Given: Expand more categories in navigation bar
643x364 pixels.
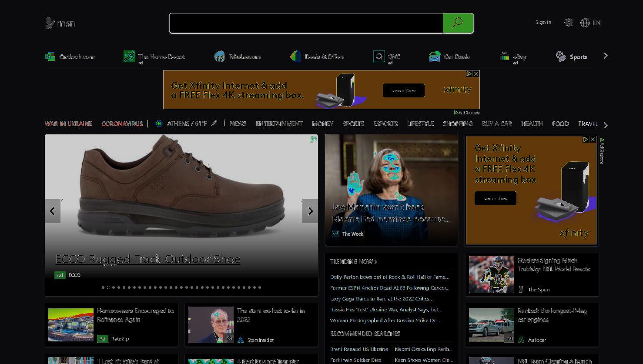Looking at the screenshot, I should coord(606,125).
